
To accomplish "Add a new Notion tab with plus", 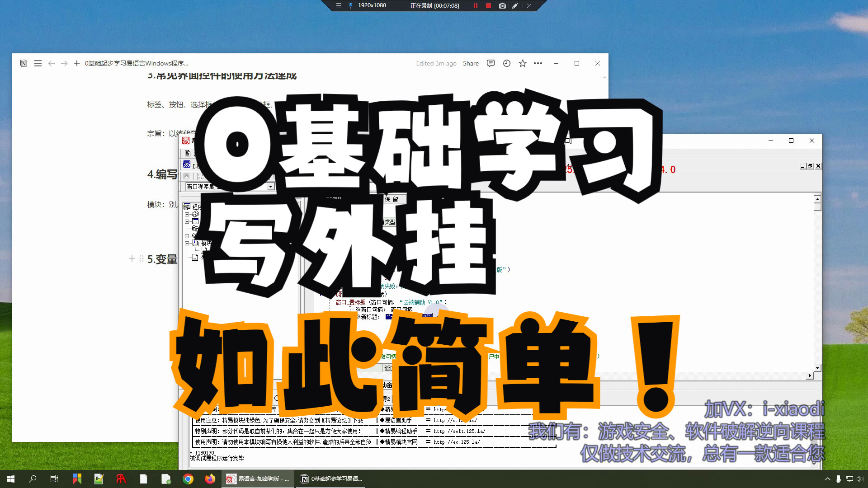I will [x=77, y=63].
